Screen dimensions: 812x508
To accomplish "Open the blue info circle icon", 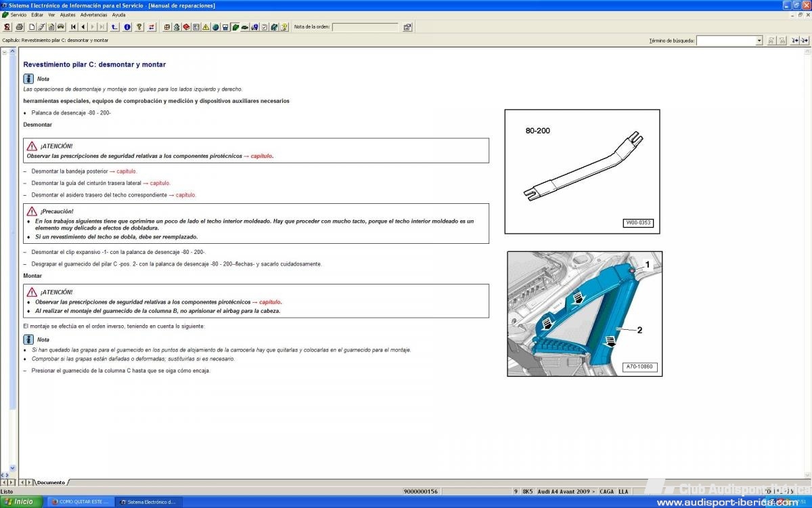I will point(127,27).
